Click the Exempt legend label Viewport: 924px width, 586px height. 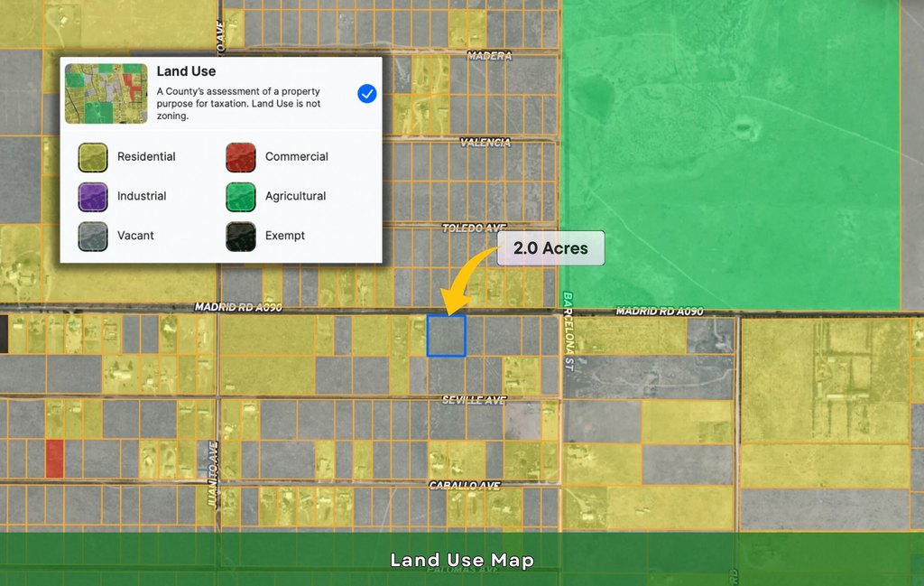point(284,236)
